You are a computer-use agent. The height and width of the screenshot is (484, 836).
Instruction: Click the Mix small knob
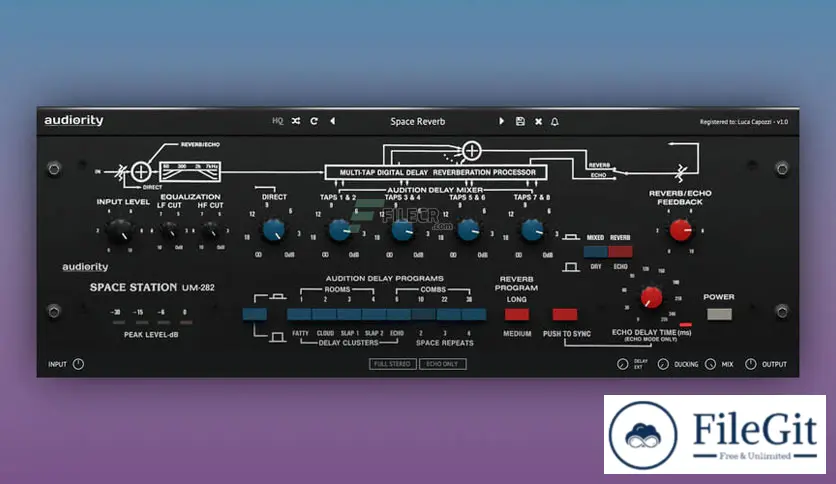711,364
